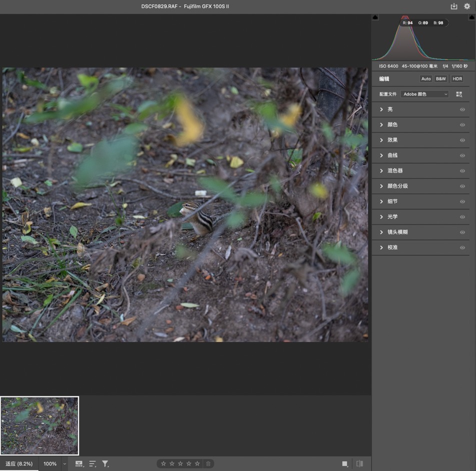The height and width of the screenshot is (471, 476).
Task: Browse profiles with the grid search icon
Action: tap(459, 94)
